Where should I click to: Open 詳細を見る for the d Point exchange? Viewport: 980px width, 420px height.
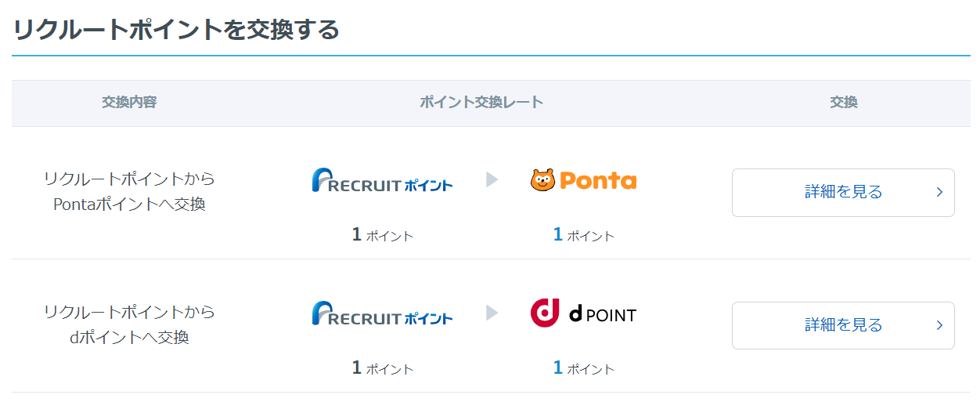click(x=843, y=325)
